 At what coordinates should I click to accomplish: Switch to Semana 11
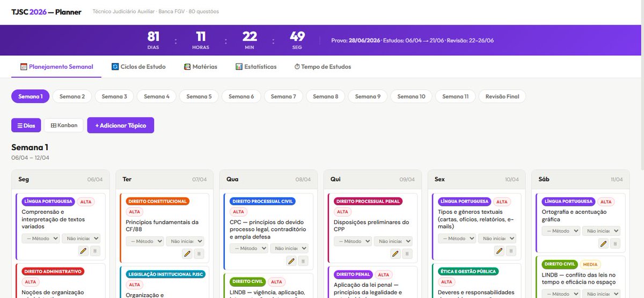point(455,96)
